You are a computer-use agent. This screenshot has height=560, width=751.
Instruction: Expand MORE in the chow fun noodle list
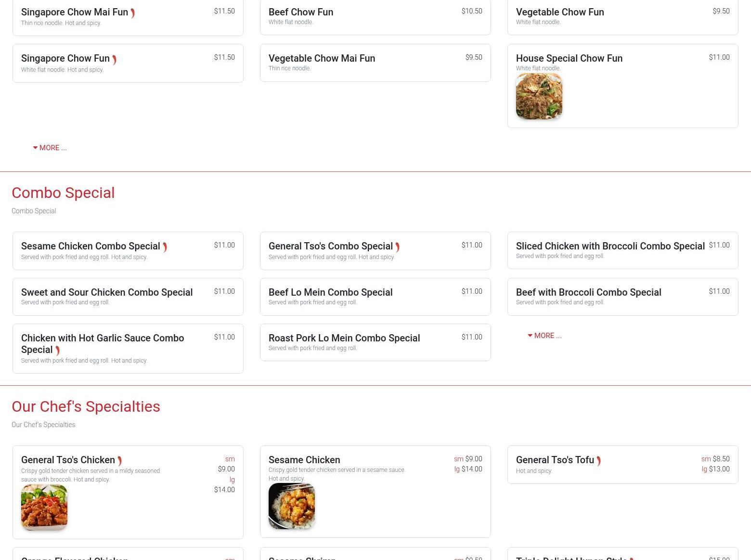[x=50, y=148]
